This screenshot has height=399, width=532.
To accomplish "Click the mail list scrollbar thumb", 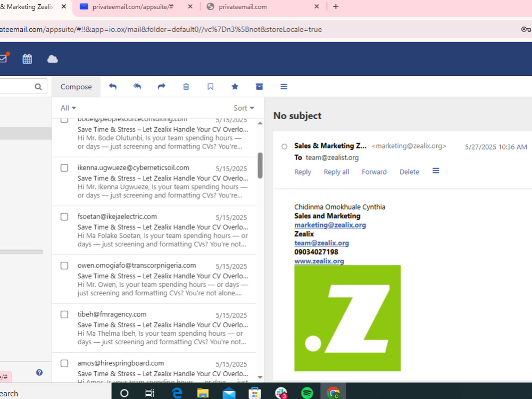I will [260, 165].
